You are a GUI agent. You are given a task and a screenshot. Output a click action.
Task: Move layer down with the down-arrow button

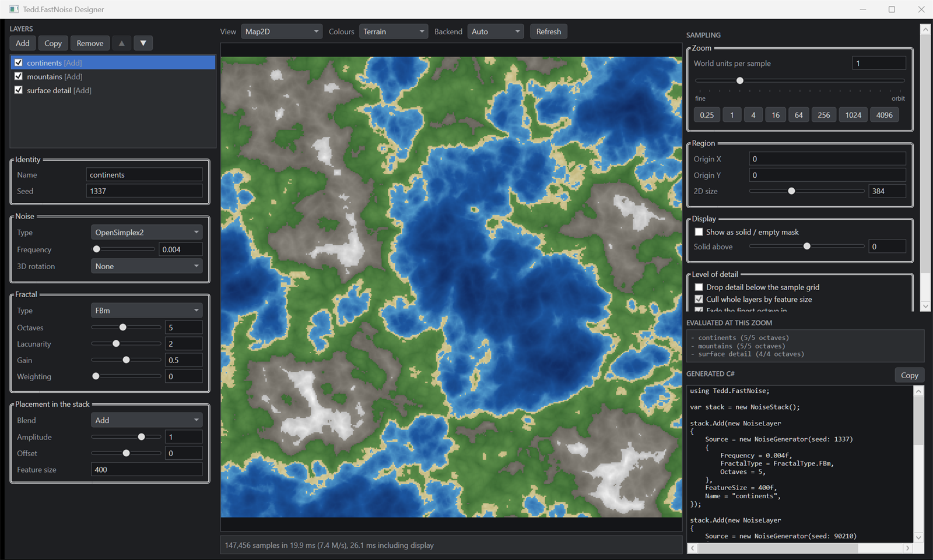point(143,43)
